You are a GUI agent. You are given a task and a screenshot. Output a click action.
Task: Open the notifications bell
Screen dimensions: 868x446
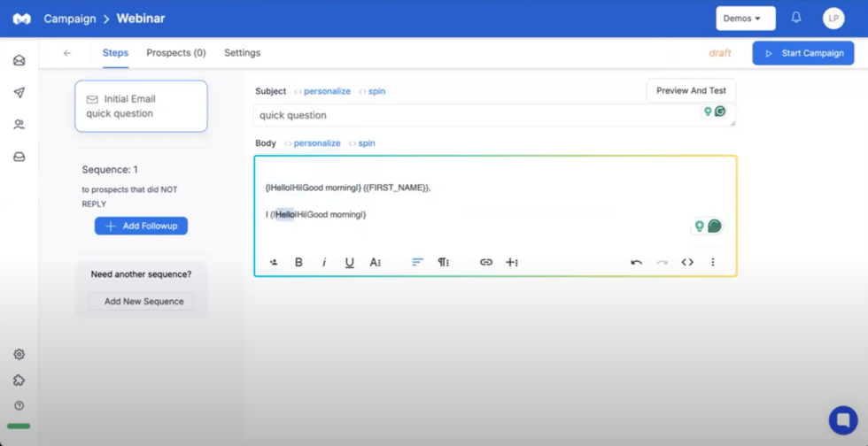coord(796,18)
